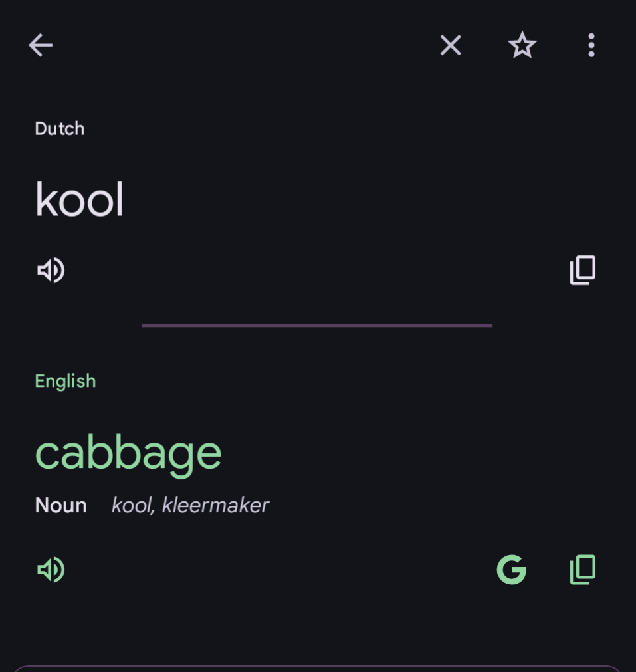The width and height of the screenshot is (636, 672).
Task: Open the three-dot more options menu
Action: click(x=591, y=45)
